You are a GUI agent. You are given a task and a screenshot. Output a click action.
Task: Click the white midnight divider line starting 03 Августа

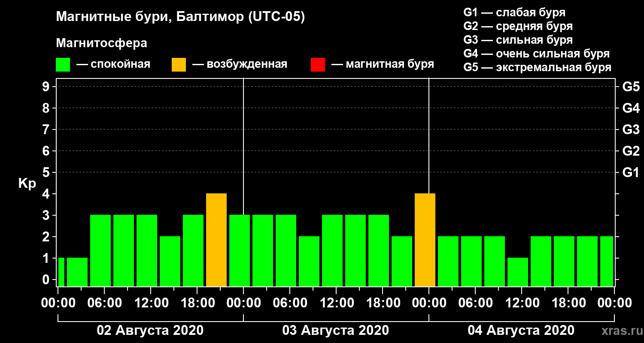(243, 146)
